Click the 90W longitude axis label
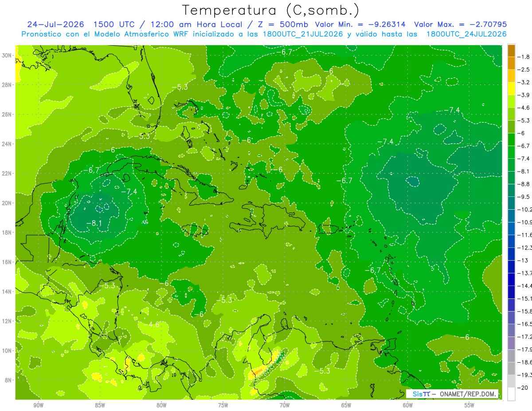Screen dimensions: 532x411 click(x=38, y=405)
